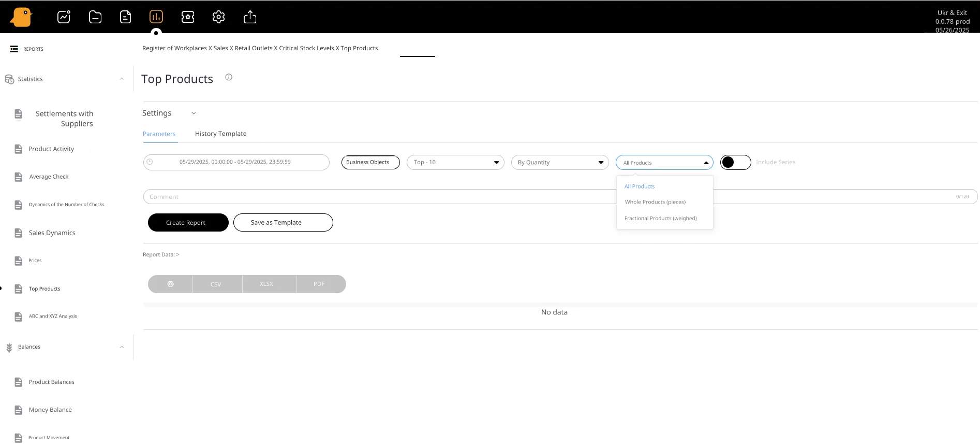This screenshot has height=446, width=980.
Task: Click the Create Report button
Action: (188, 222)
